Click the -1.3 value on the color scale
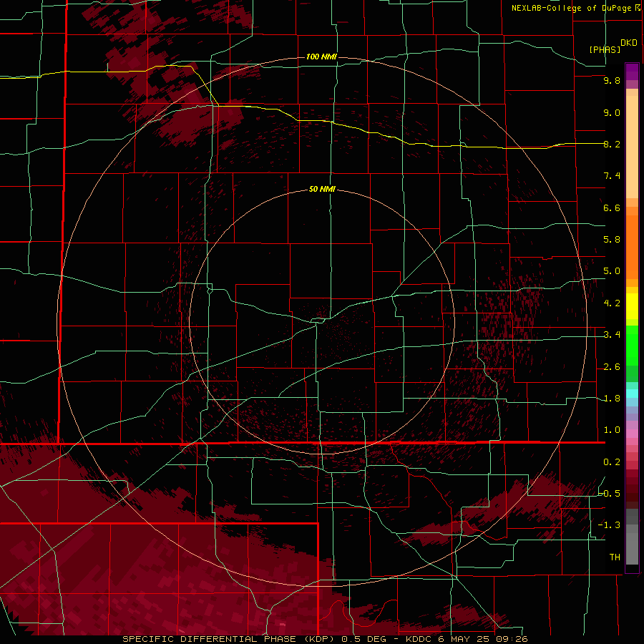The width and height of the screenshot is (644, 644). (609, 525)
